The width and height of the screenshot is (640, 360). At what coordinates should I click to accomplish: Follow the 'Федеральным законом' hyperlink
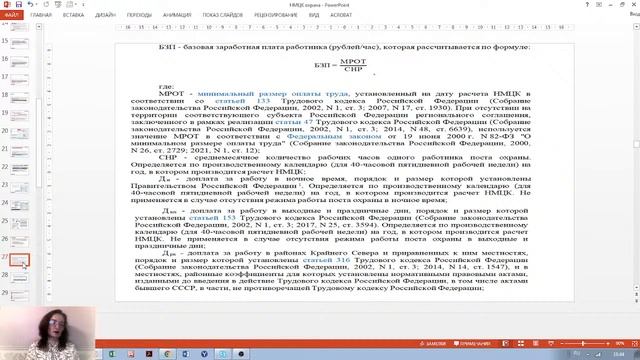coord(334,136)
